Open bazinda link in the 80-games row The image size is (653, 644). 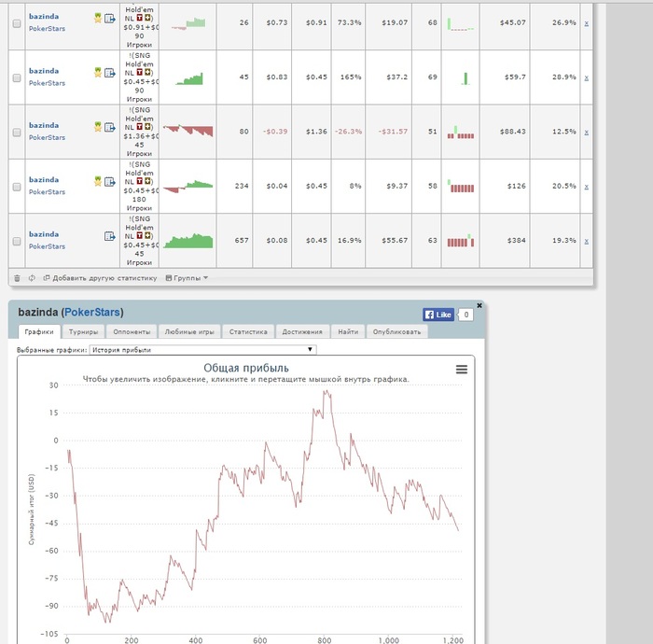[44, 125]
